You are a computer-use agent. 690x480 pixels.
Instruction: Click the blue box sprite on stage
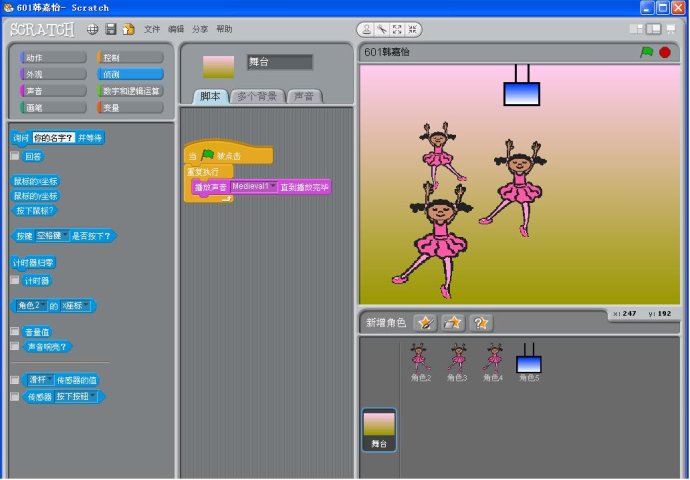coord(521,93)
